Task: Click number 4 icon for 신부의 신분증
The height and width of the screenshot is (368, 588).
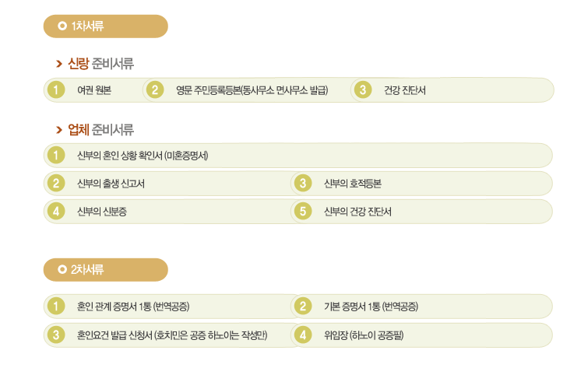Action: coord(55,212)
